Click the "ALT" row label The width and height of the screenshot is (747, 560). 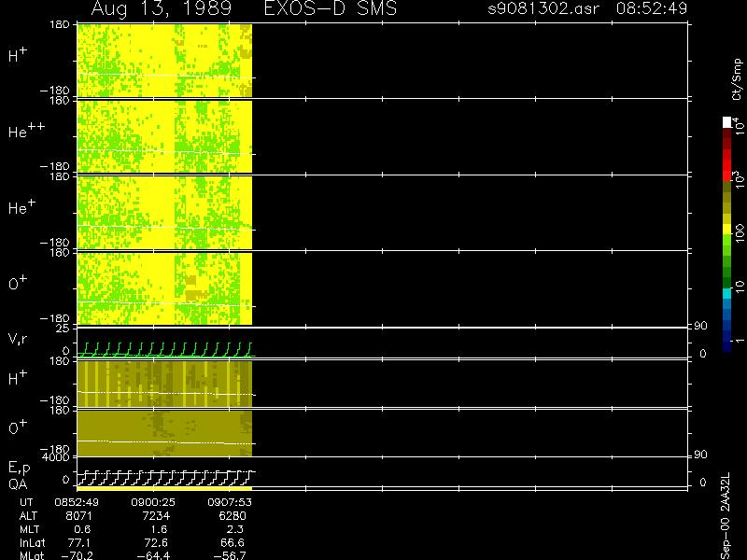click(28, 516)
